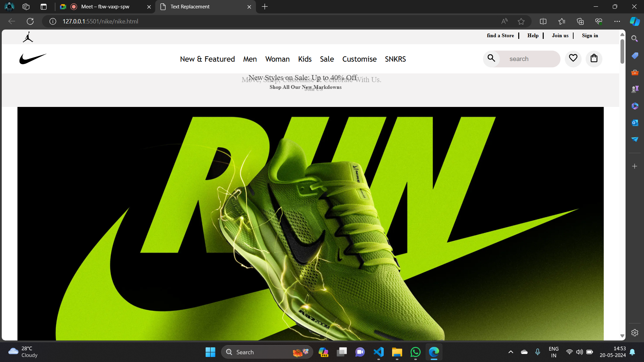Toggle vertical tabs icon
This screenshot has height=362, width=644.
(44, 7)
